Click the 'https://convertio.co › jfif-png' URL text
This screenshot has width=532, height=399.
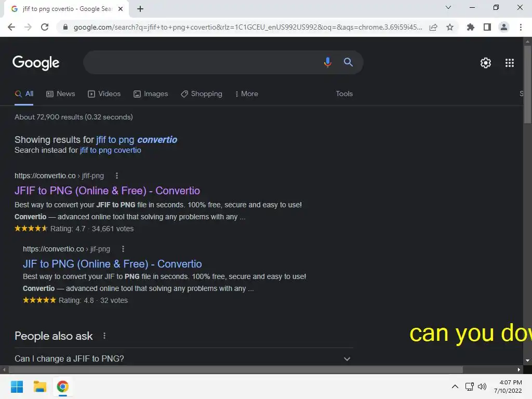59,176
